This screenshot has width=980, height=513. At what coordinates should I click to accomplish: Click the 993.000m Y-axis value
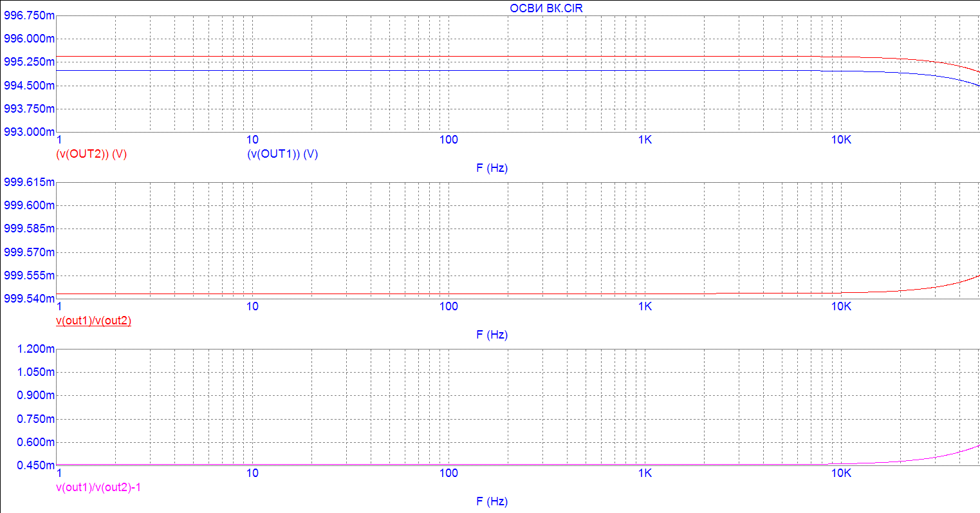(x=29, y=132)
